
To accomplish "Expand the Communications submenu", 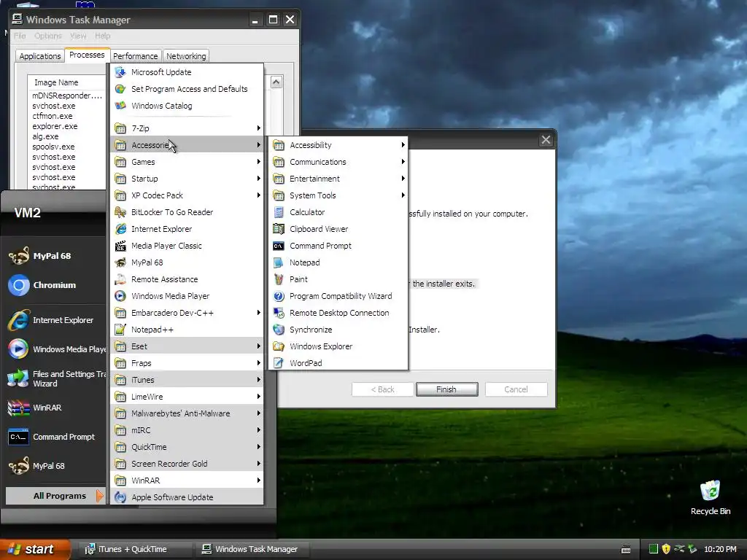I will coord(338,162).
